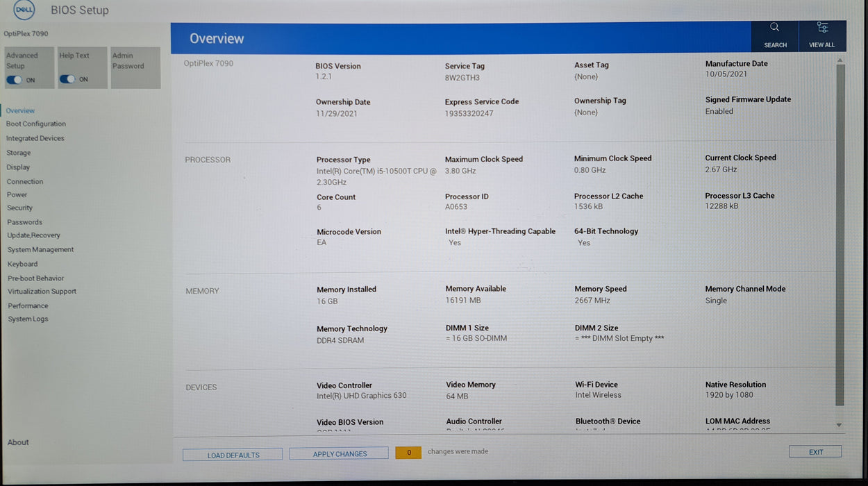Image resolution: width=868 pixels, height=486 pixels.
Task: Toggle the Help Text switch
Action: (x=67, y=79)
